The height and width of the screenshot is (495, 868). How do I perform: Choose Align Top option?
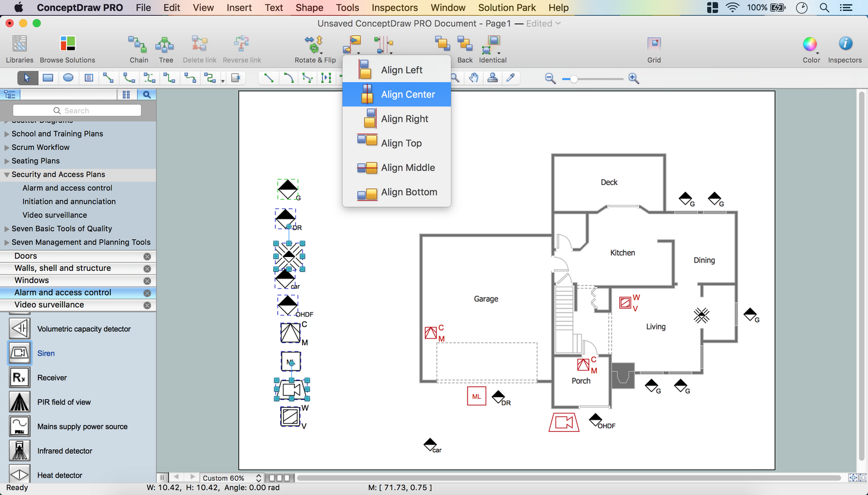coord(396,143)
